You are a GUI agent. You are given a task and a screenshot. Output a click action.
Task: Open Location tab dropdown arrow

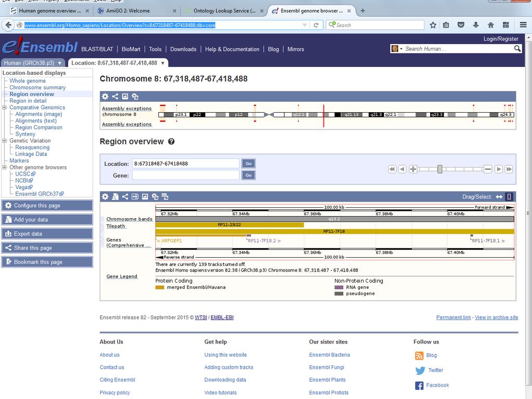point(163,63)
